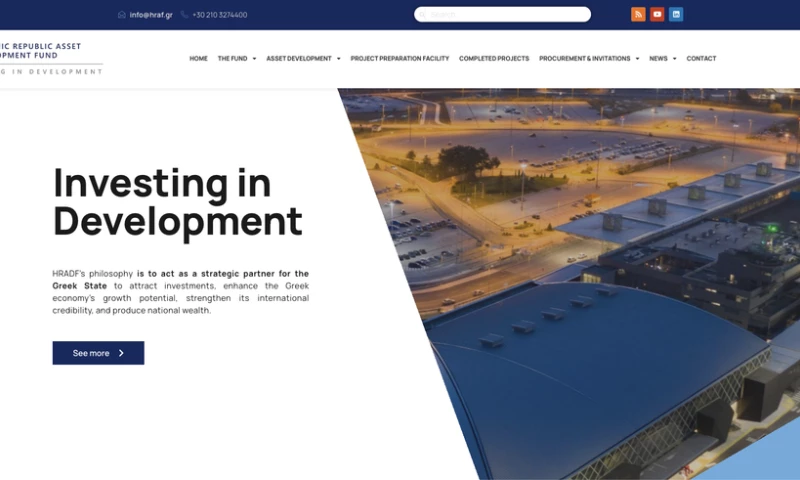Click the HRADF's philosophy paragraph text
Viewport: 800px width, 480px height.
(x=181, y=292)
